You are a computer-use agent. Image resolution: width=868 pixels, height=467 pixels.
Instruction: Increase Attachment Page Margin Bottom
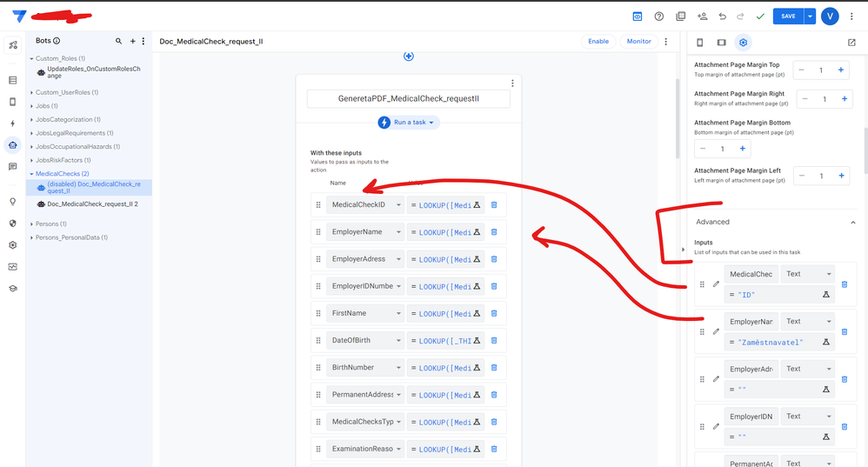(743, 149)
